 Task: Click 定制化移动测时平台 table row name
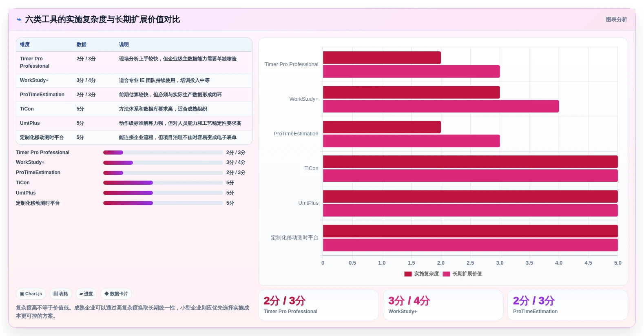click(x=42, y=137)
